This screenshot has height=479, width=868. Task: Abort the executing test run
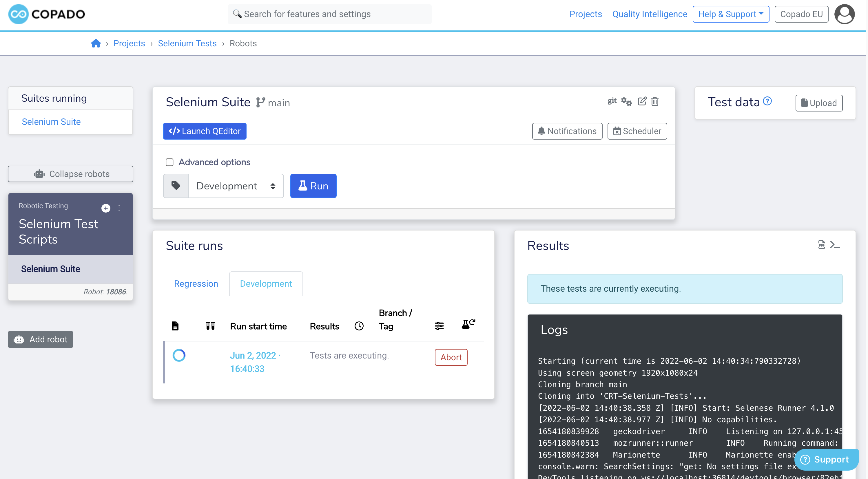point(451,357)
